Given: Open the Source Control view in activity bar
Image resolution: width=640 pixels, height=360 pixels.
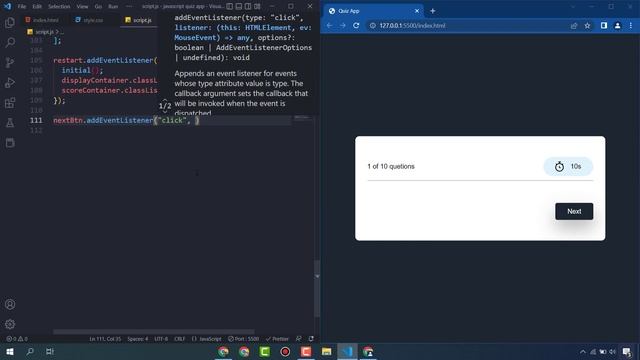Looking at the screenshot, I should (10, 62).
